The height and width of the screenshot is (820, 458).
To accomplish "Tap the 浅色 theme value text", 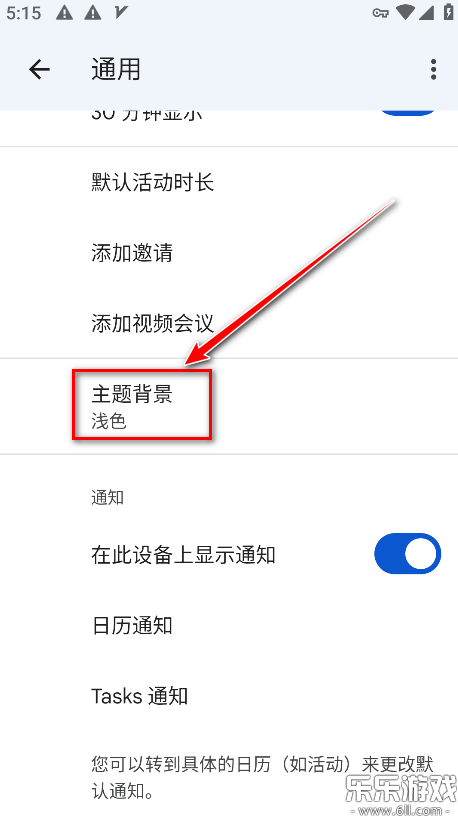I will (x=109, y=421).
